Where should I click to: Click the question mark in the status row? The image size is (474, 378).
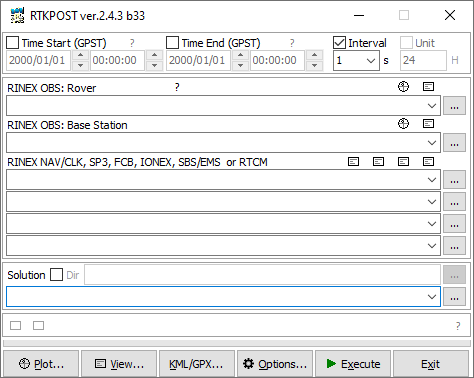pyautogui.click(x=458, y=326)
